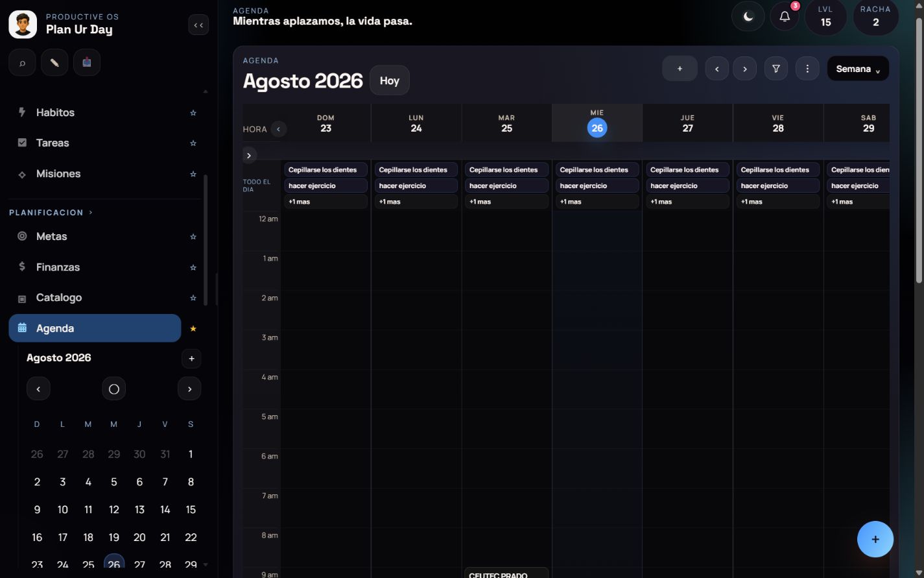This screenshot has height=578, width=924.
Task: Go to next week in agenda header
Action: coord(744,69)
